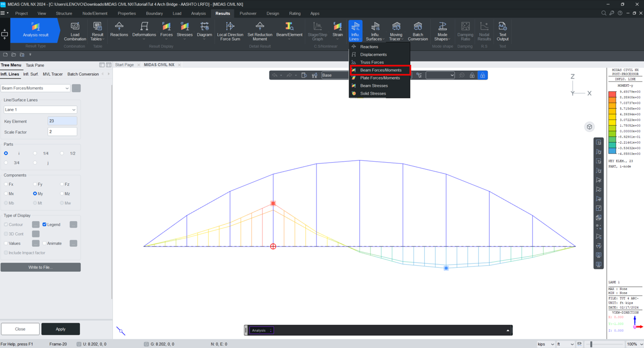This screenshot has width=644, height=348.
Task: Open Local Direction Force Sum
Action: point(230,31)
